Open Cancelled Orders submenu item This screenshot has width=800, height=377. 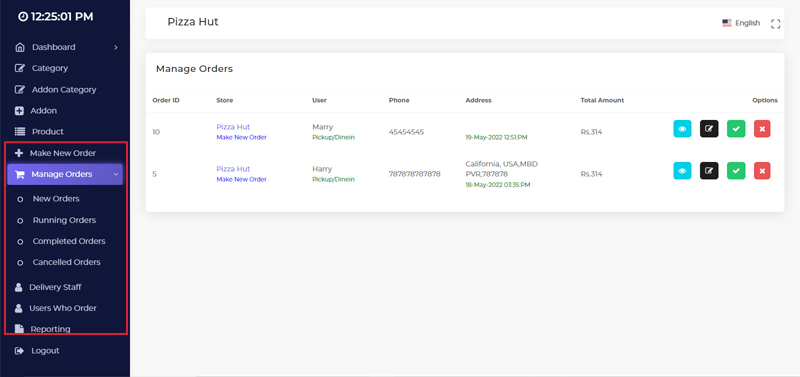click(x=66, y=262)
